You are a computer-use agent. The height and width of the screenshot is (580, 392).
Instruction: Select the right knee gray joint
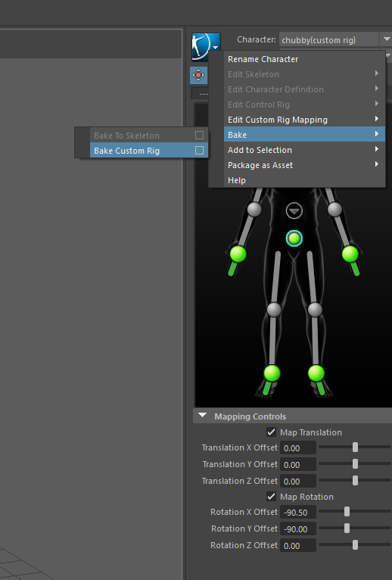pyautogui.click(x=315, y=310)
